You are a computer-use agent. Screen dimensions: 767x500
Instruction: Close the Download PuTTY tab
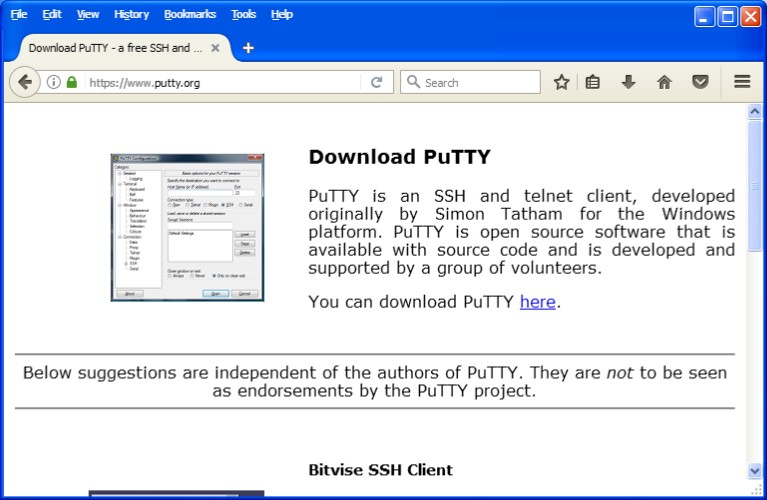pos(215,48)
